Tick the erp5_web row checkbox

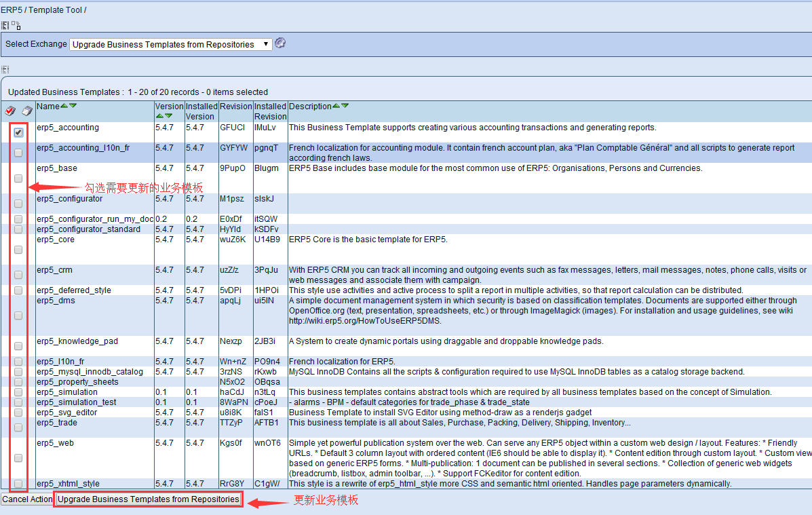point(18,458)
